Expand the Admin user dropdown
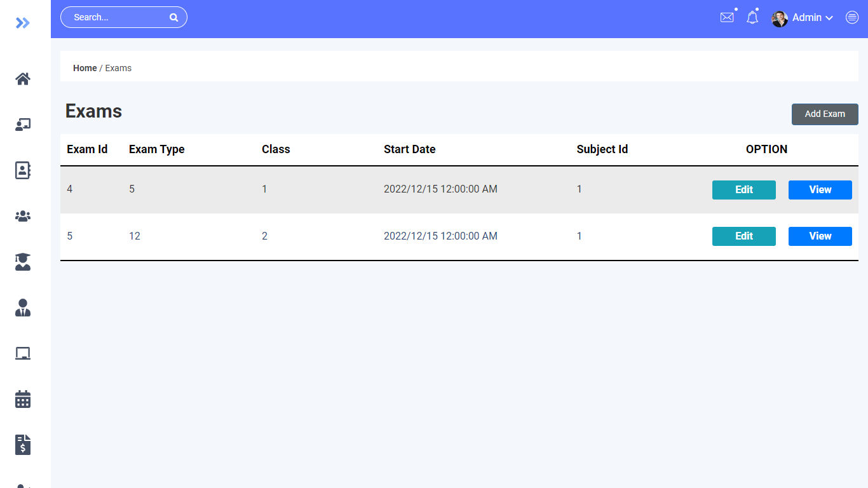The width and height of the screenshot is (868, 488). tap(813, 18)
